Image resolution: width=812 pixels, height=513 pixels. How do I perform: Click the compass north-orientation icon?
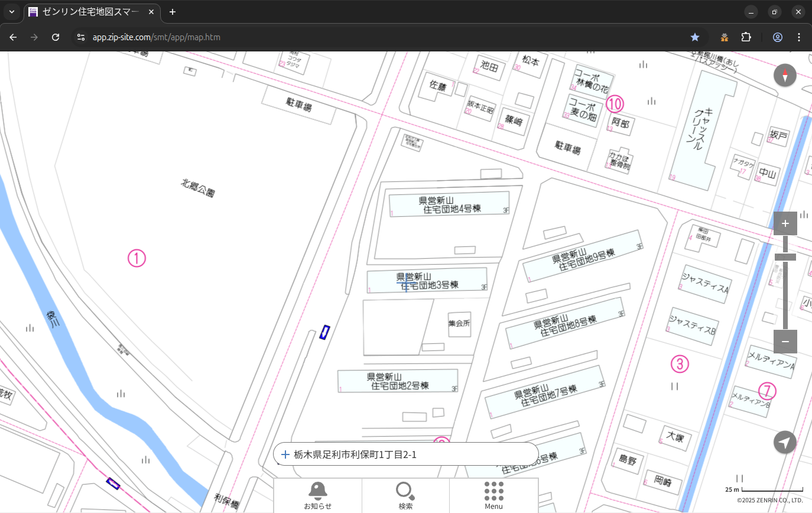point(785,76)
